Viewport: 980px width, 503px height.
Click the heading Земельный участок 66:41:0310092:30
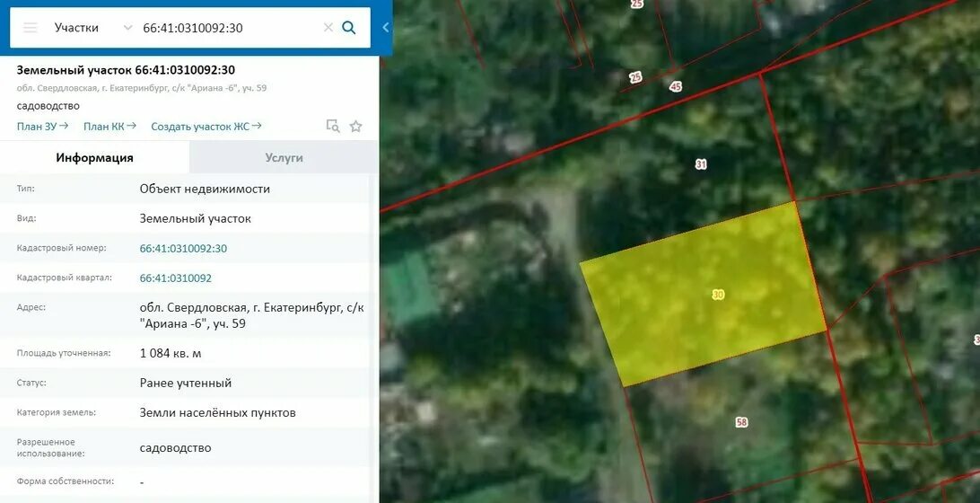126,70
